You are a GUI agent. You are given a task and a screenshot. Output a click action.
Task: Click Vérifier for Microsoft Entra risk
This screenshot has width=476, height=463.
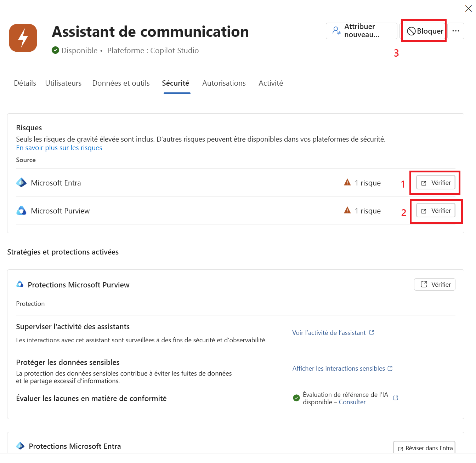(436, 183)
